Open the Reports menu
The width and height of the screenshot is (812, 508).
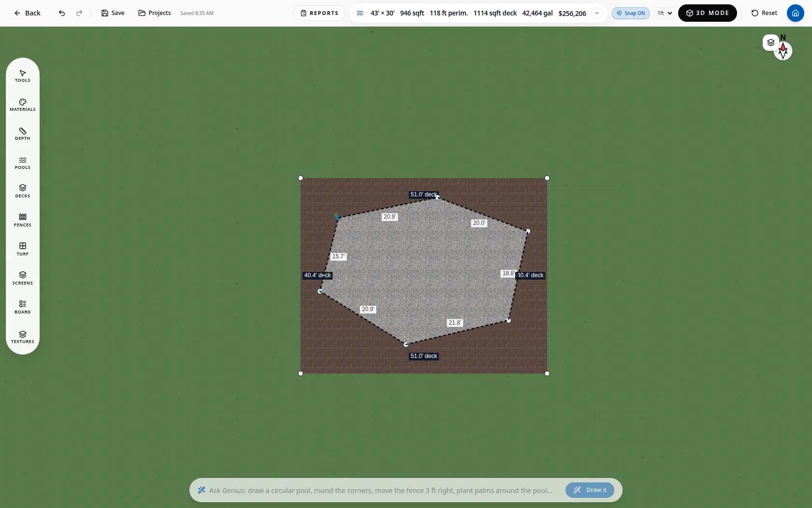319,13
